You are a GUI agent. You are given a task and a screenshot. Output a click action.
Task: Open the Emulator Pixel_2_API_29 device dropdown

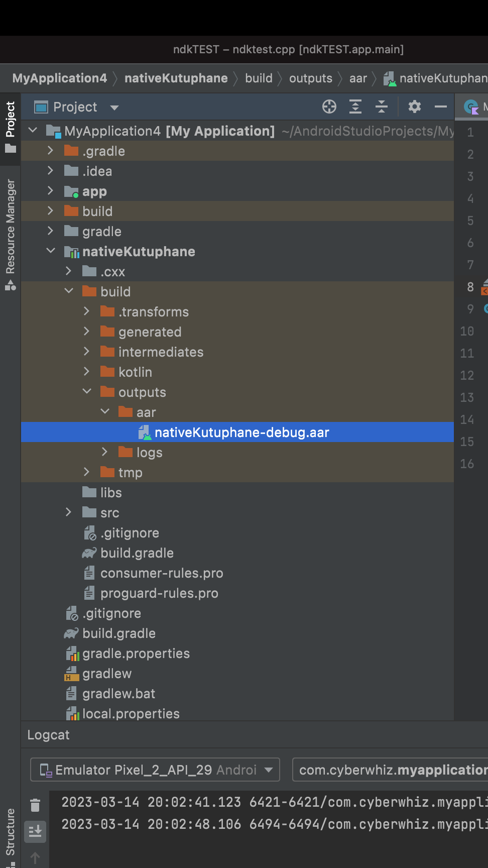click(x=155, y=770)
